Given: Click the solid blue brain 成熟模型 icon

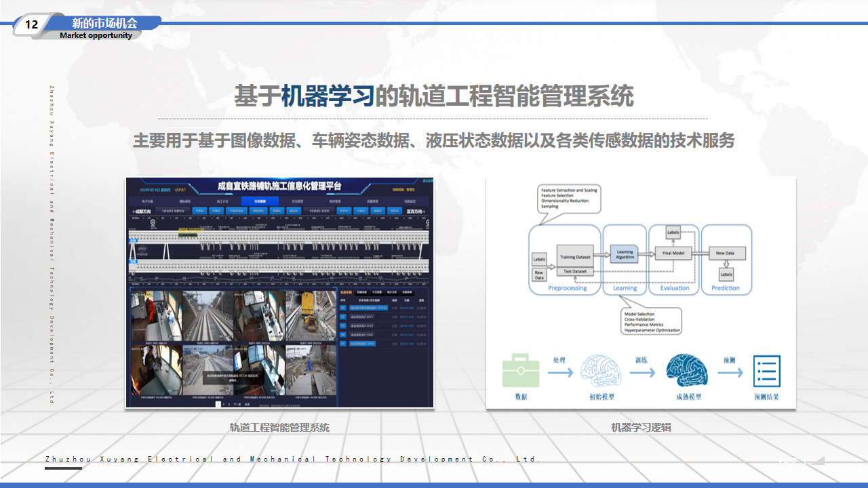Looking at the screenshot, I should click(687, 370).
